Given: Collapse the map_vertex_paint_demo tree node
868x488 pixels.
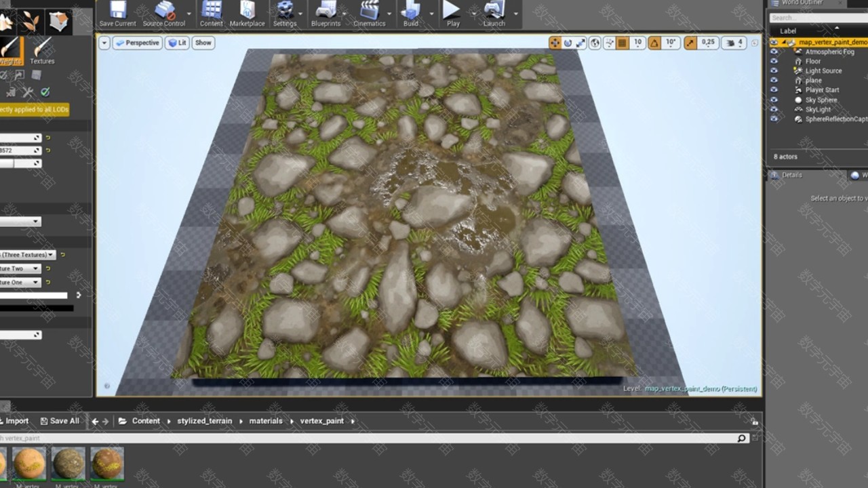Looking at the screenshot, I should click(783, 42).
